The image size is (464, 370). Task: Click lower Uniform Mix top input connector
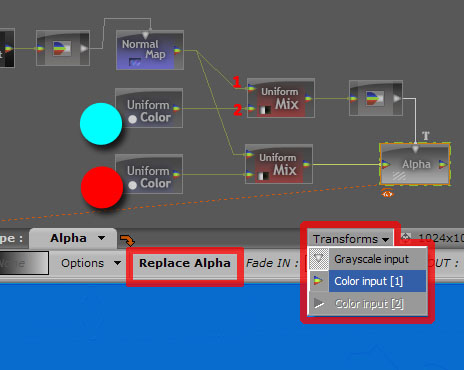[x=249, y=154]
